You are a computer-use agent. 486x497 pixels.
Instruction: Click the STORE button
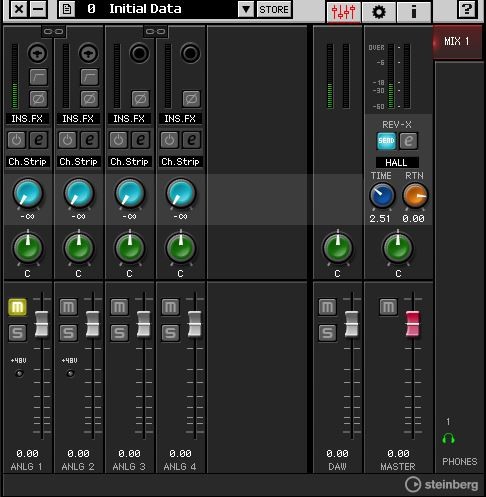coord(274,9)
